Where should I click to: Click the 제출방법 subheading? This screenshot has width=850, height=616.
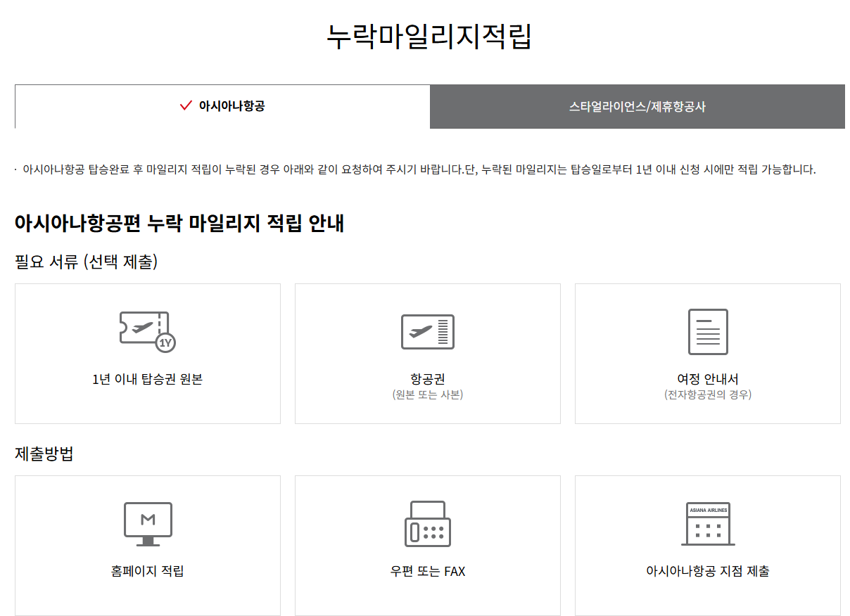point(44,454)
